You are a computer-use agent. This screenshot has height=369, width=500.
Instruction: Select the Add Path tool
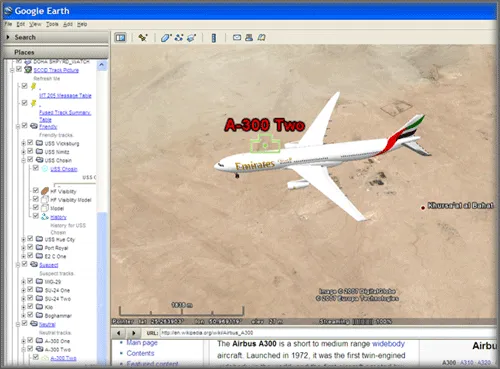179,38
